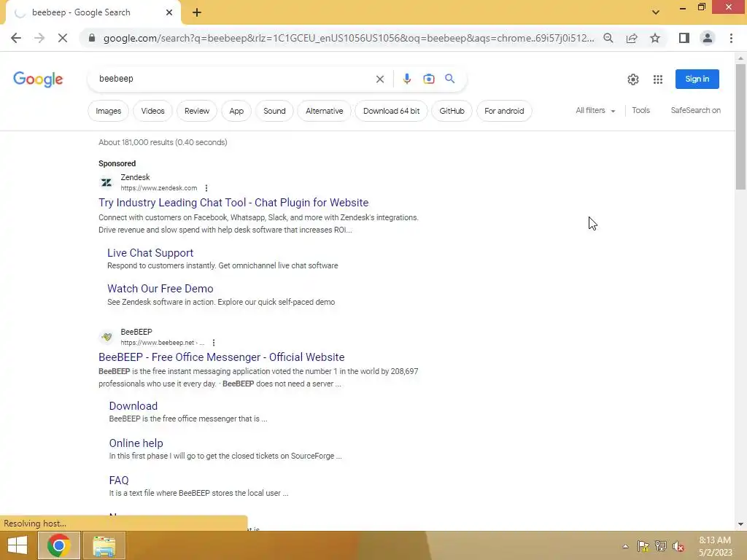Viewport: 747px width, 560px height.
Task: Select the App filter chip
Action: tap(236, 111)
